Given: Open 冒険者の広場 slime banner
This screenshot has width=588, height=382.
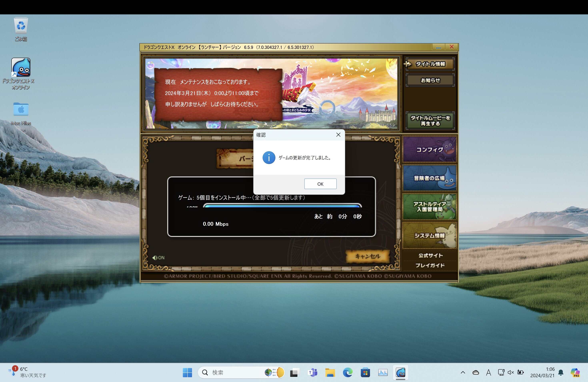Looking at the screenshot, I should pos(430,178).
